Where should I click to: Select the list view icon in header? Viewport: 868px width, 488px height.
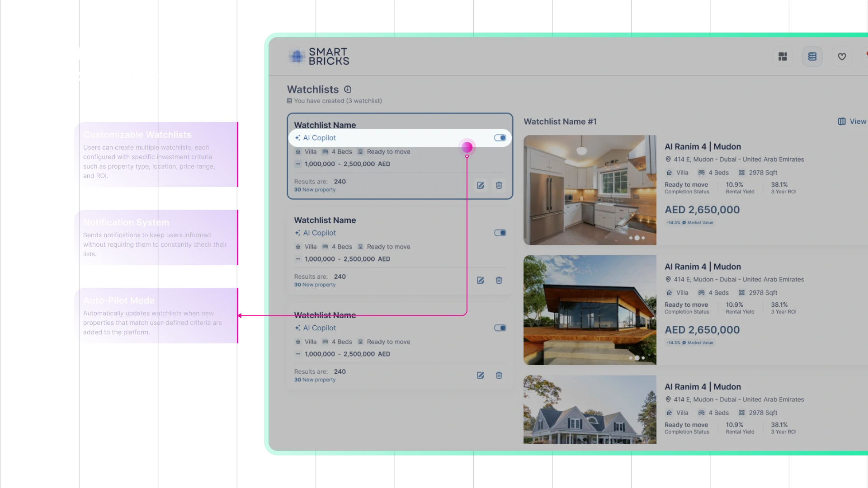tap(812, 56)
